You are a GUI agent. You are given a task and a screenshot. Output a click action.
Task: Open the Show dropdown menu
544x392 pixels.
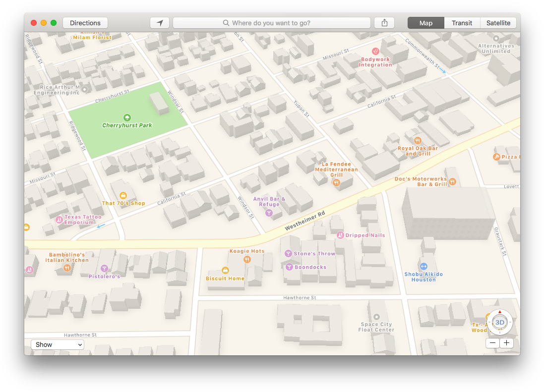point(57,344)
